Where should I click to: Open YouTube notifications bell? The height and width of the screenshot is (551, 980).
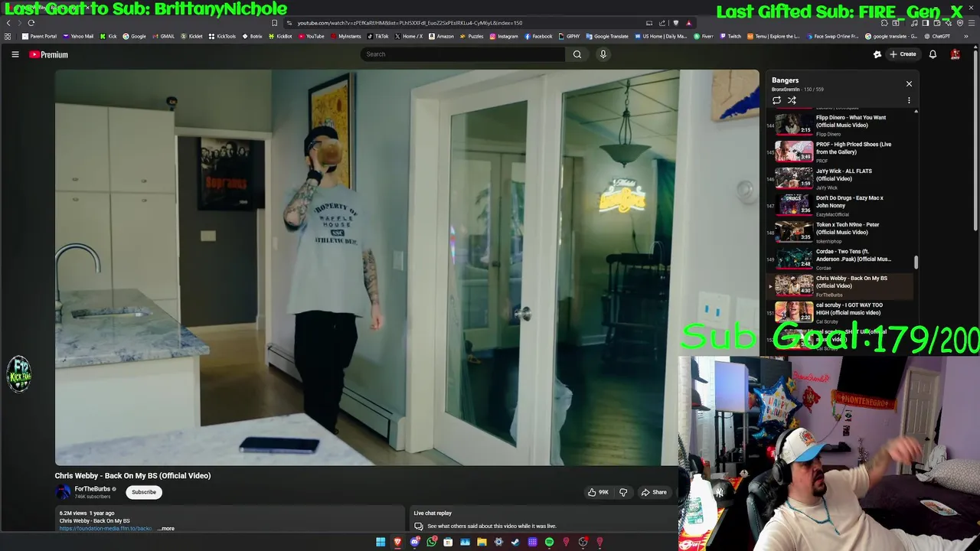933,54
